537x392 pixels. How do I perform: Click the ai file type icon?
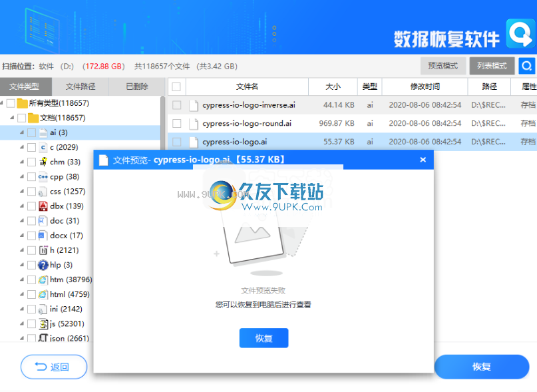point(43,132)
